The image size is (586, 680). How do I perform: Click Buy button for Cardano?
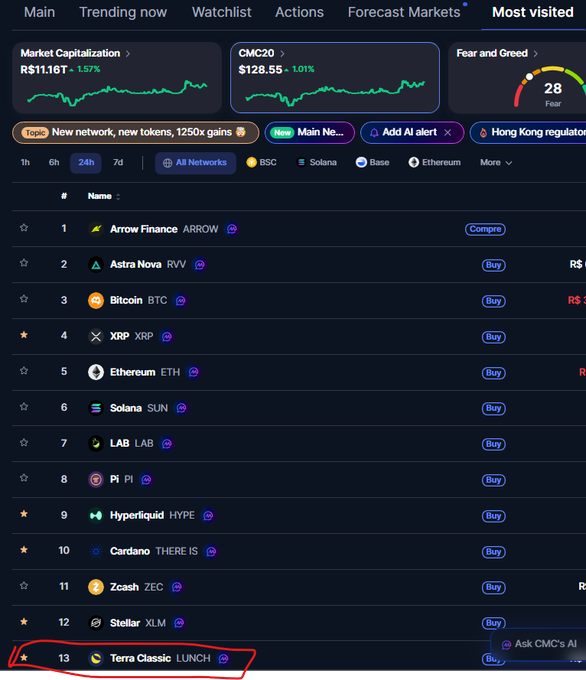tap(494, 552)
